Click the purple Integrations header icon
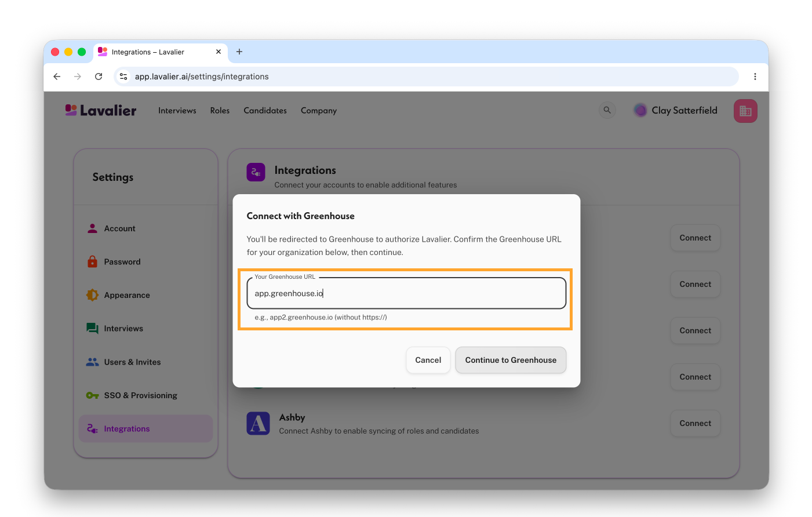 tap(256, 172)
